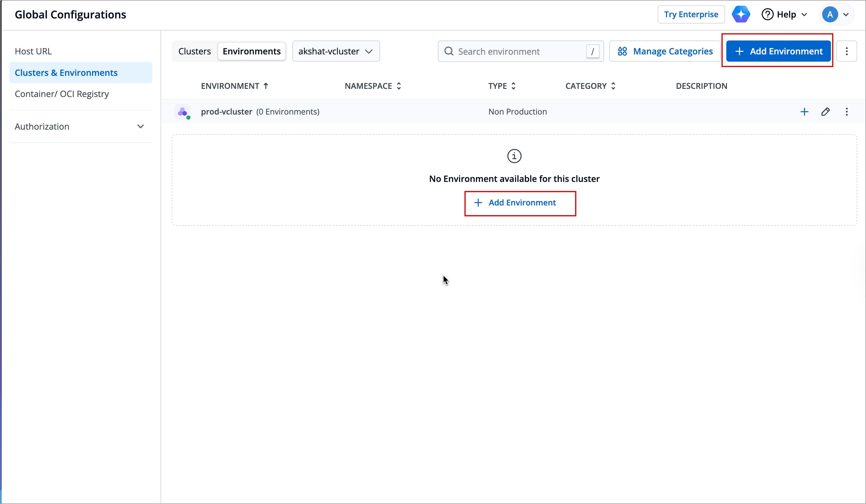Click the blue Add Environment button
The width and height of the screenshot is (866, 504).
[x=778, y=51]
